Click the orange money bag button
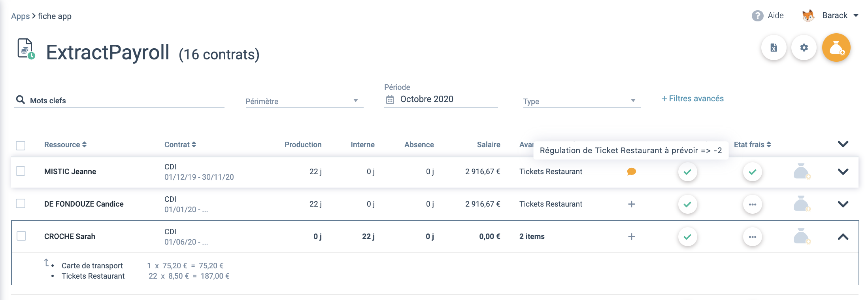 (836, 48)
